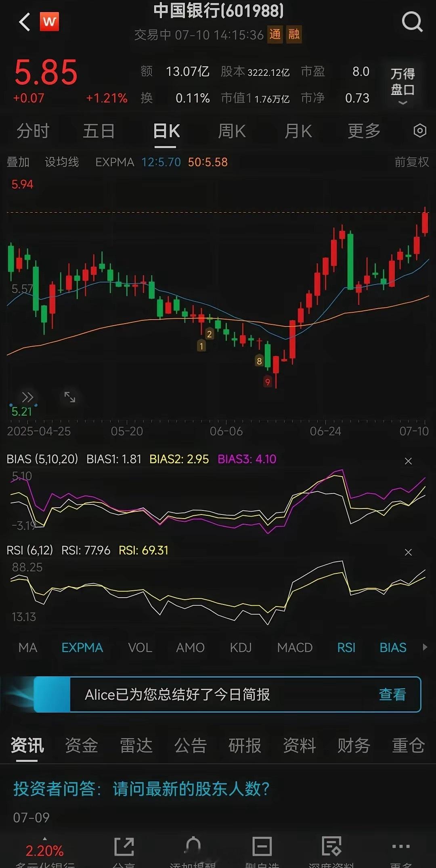436x868 pixels.
Task: Open search with the magnifier icon
Action: tap(412, 22)
